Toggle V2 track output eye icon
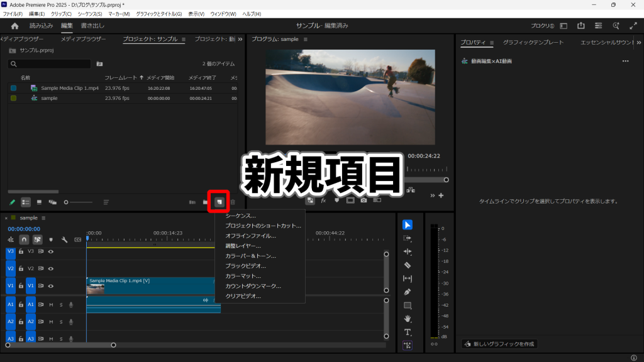The image size is (644, 362). (x=51, y=268)
